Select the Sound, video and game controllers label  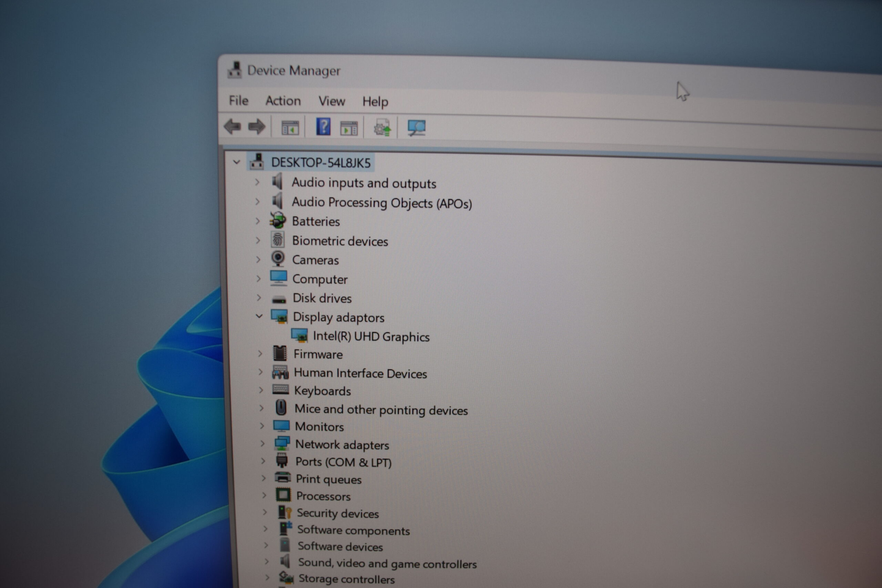pos(387,563)
